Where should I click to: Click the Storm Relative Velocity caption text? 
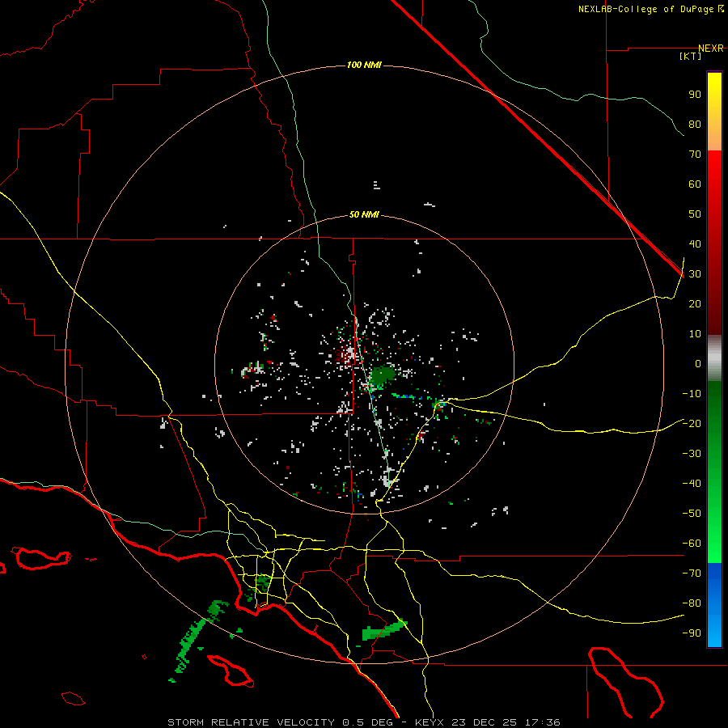point(363,722)
